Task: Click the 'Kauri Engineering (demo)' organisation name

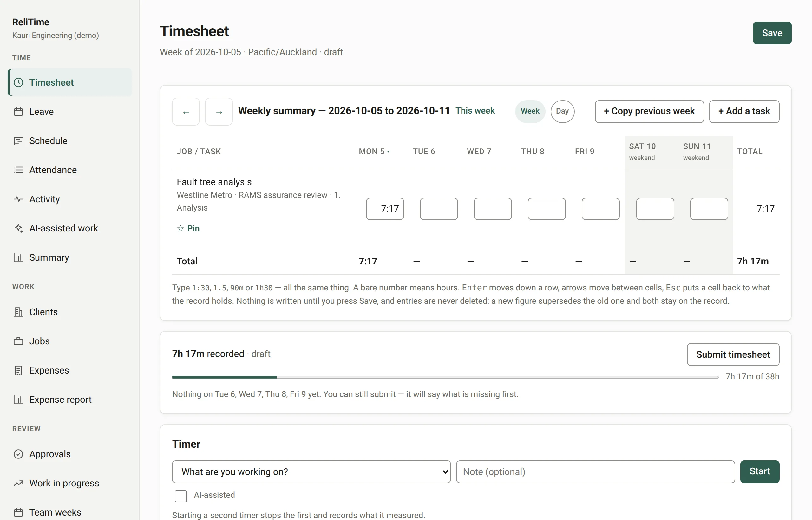Action: [56, 36]
